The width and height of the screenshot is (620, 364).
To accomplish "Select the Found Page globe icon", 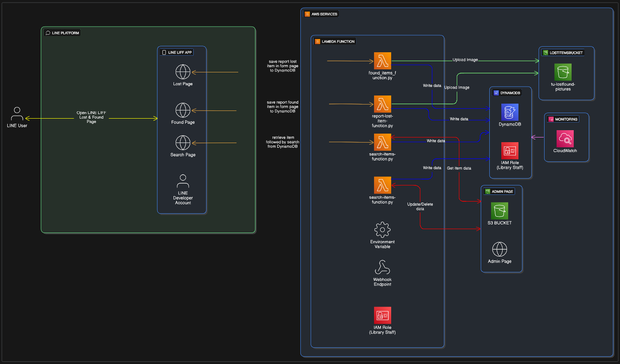I will click(x=183, y=110).
